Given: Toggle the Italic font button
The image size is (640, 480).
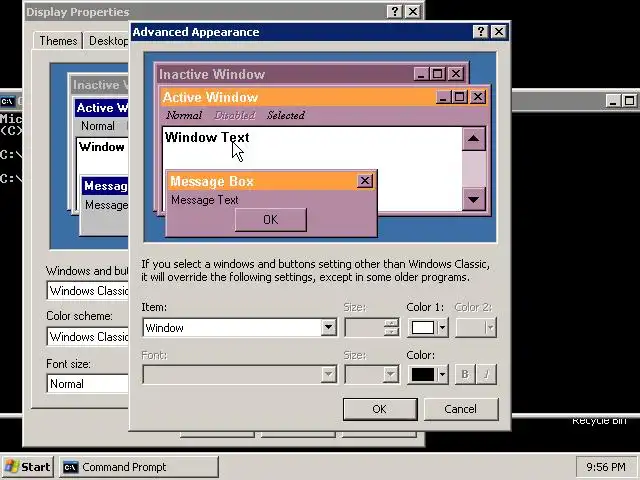Looking at the screenshot, I should pos(486,374).
